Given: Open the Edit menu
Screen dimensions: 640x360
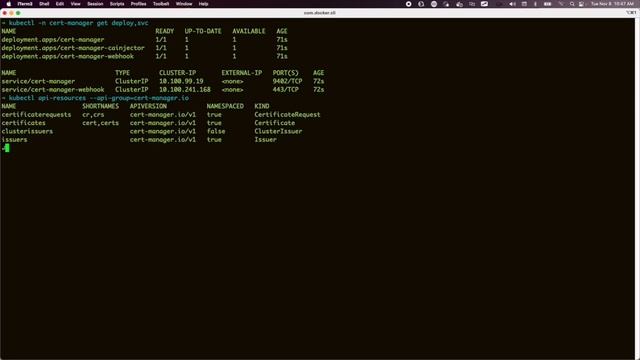Looking at the screenshot, I should (x=60, y=4).
